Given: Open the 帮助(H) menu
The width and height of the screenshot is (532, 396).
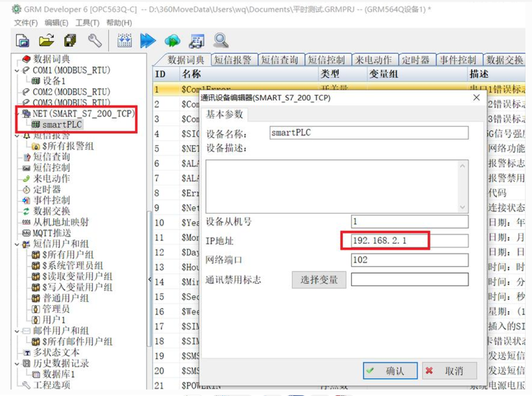Looking at the screenshot, I should [x=119, y=23].
